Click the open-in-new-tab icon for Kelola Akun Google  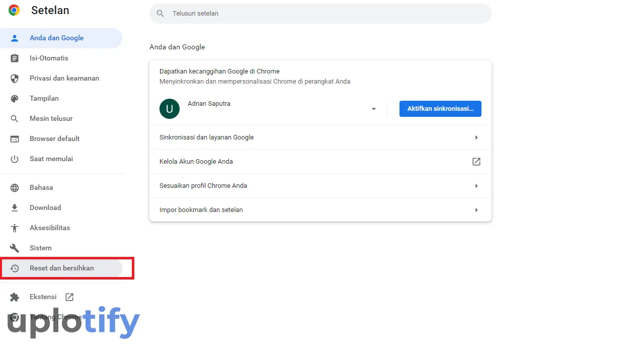point(476,161)
